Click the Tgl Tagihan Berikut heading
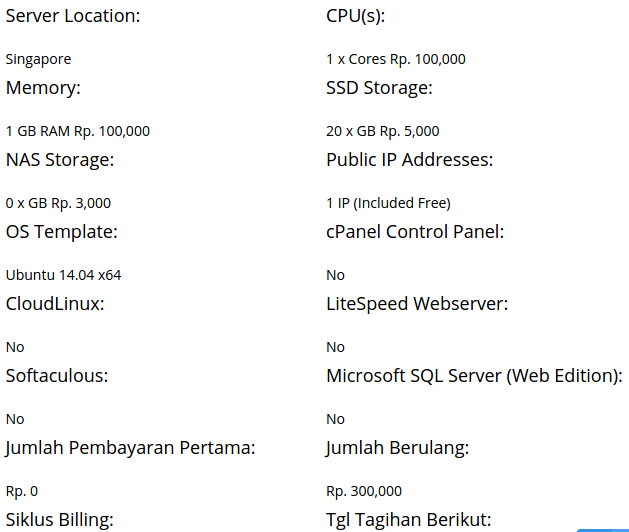Image resolution: width=629 pixels, height=532 pixels. [409, 520]
